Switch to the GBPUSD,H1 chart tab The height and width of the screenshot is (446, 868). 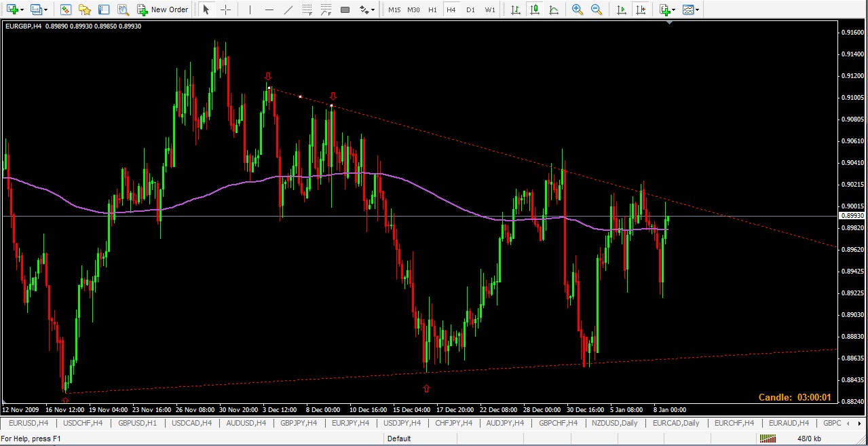click(137, 423)
